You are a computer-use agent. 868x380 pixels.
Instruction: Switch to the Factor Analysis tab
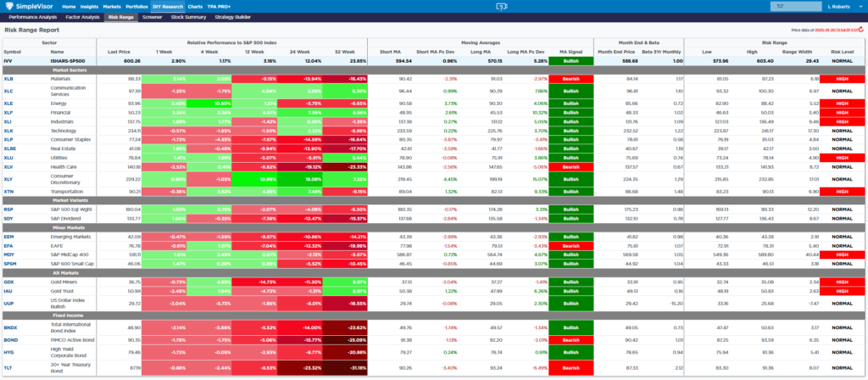[x=82, y=17]
